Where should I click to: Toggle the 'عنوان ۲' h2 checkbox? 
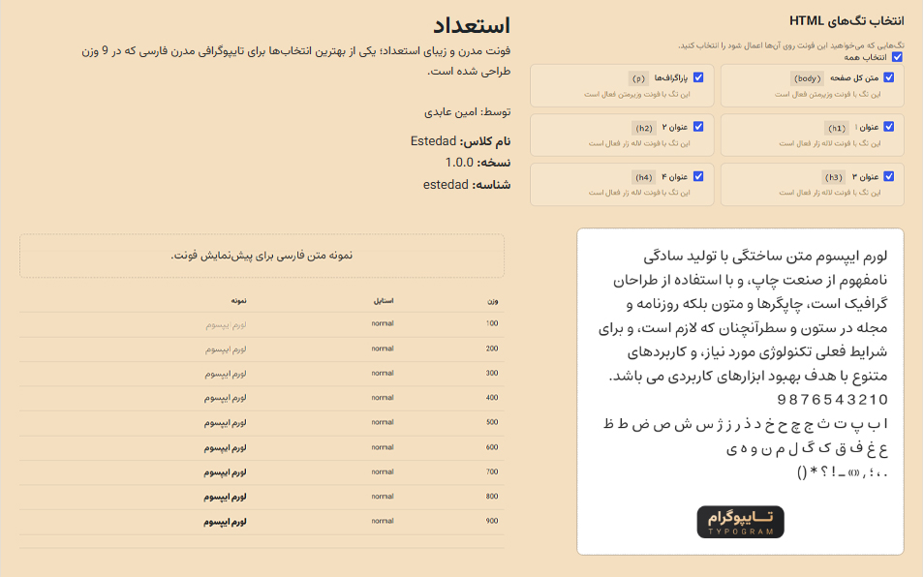click(698, 127)
